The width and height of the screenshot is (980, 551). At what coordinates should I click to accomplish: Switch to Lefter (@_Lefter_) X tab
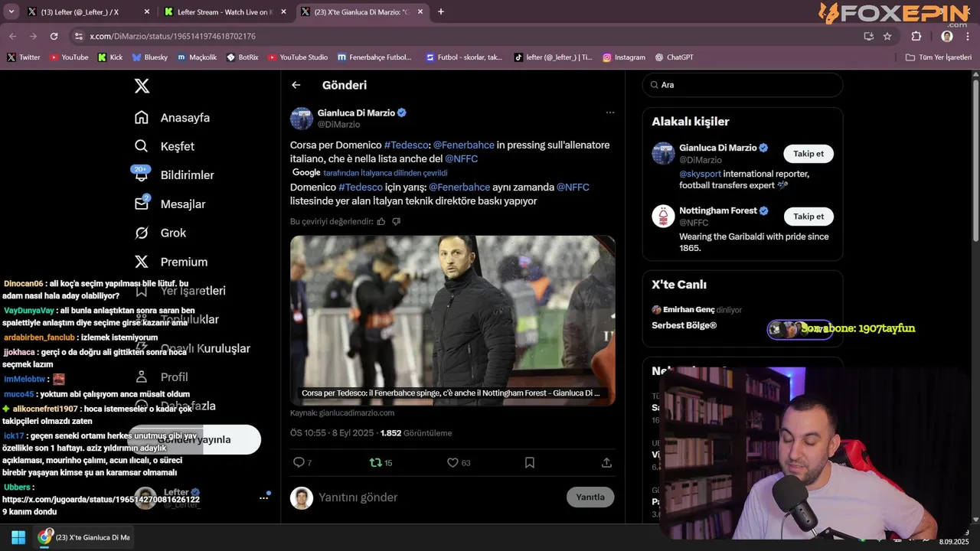(89, 11)
